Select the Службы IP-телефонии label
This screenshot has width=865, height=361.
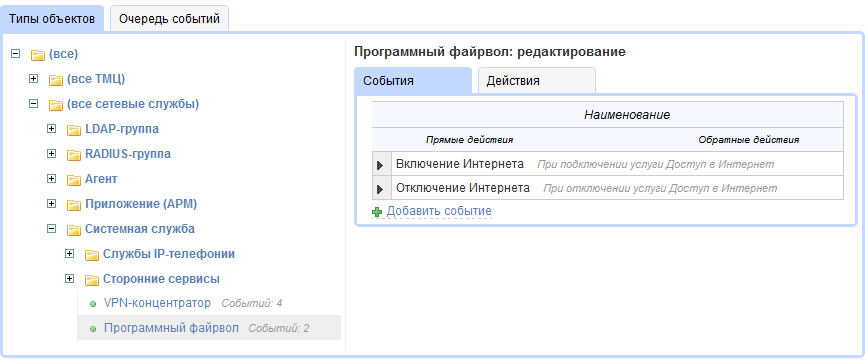click(169, 254)
